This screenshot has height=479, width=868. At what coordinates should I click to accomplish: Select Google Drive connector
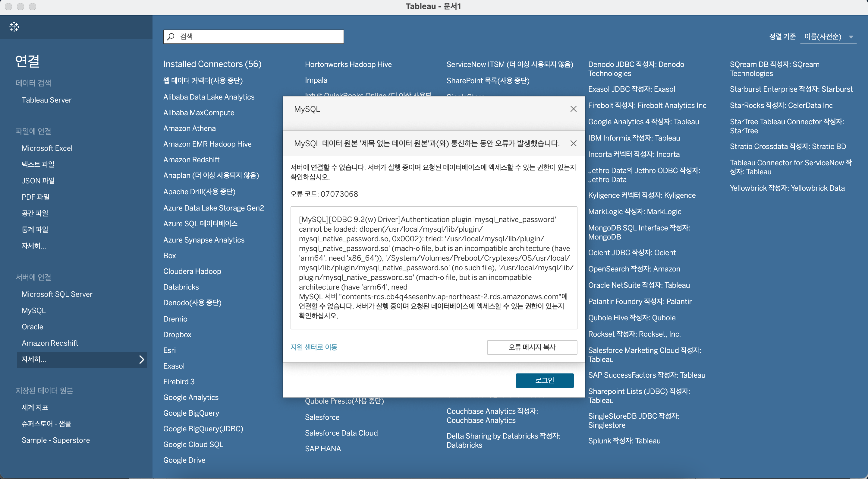coord(184,460)
